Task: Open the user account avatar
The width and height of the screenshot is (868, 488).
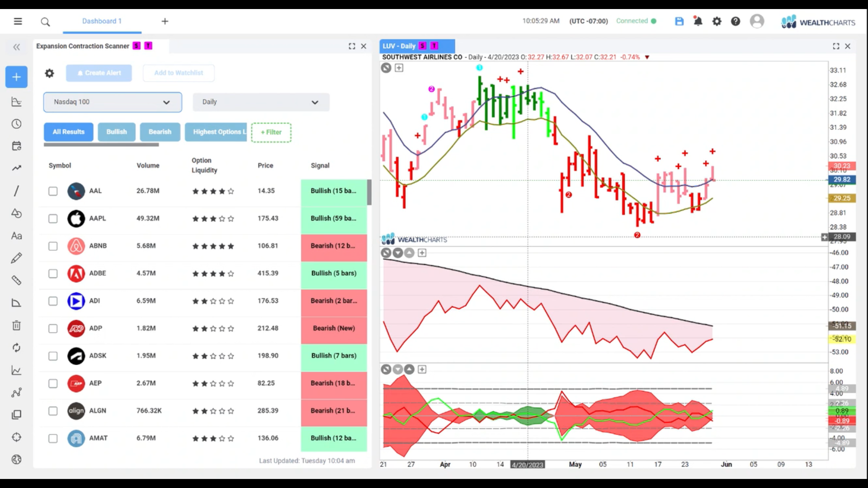Action: click(x=757, y=21)
